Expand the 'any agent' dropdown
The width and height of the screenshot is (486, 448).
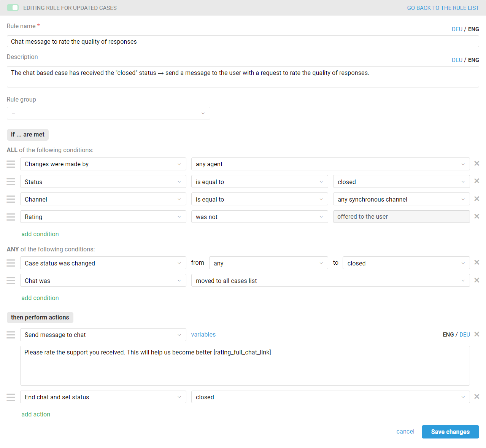(330, 164)
